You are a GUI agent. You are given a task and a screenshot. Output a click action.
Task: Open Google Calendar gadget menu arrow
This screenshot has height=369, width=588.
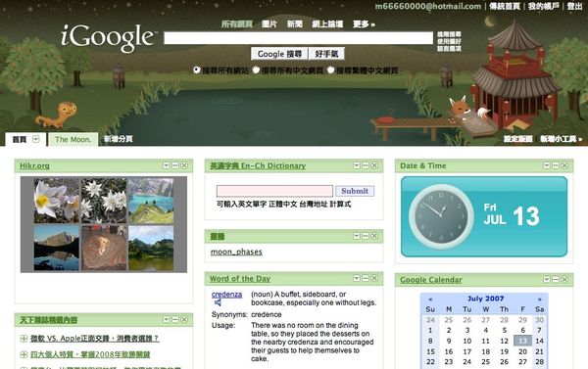[x=547, y=280]
